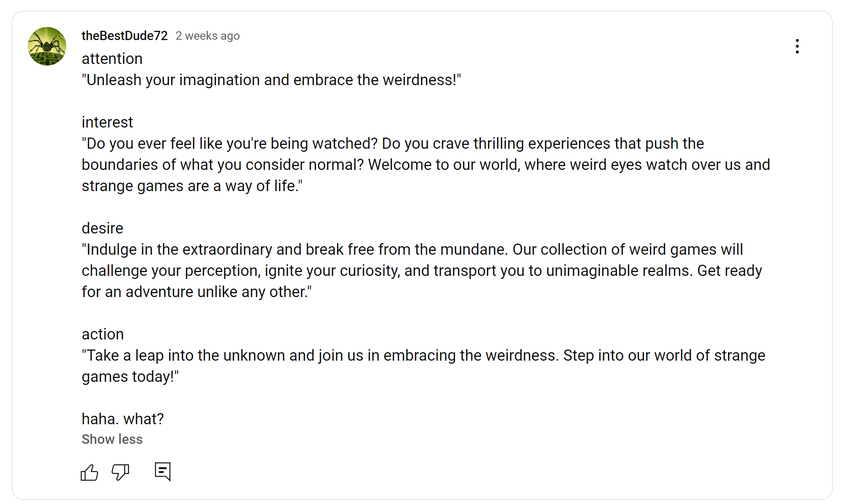Click the "2 weeks ago" timestamp
844x504 pixels.
point(207,36)
